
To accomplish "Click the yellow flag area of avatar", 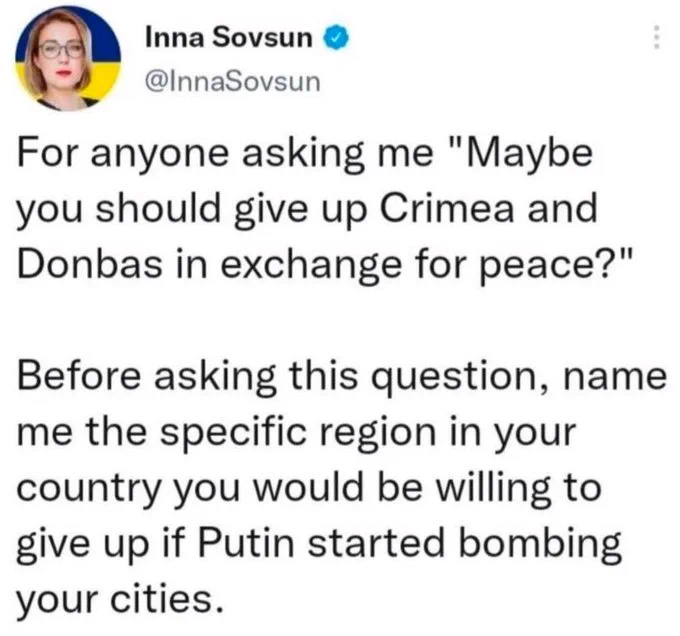I will tap(104, 82).
